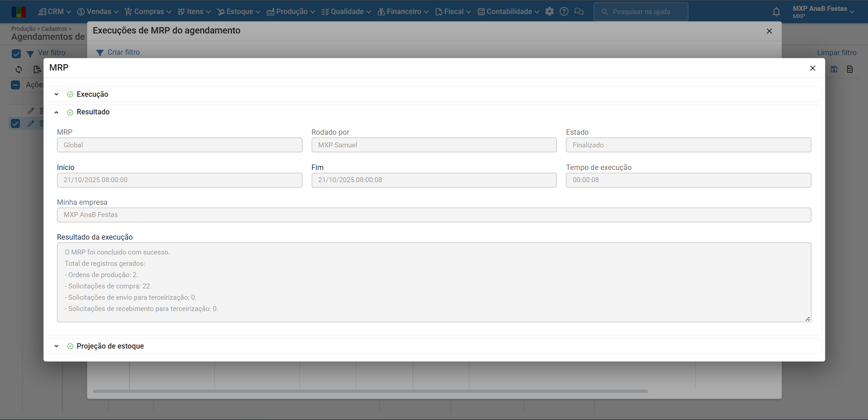
Task: Open the MXP AnaB Festas user menu
Action: tap(823, 12)
